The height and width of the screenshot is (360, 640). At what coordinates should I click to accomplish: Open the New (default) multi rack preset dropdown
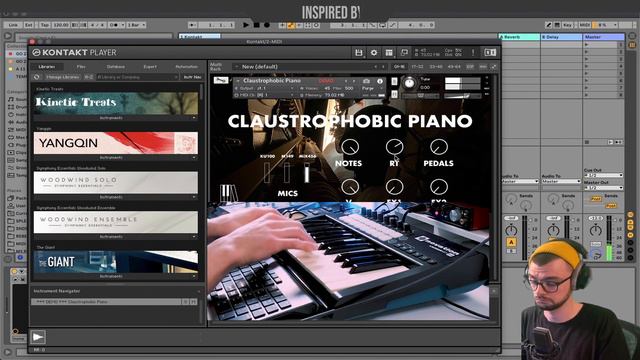point(306,67)
